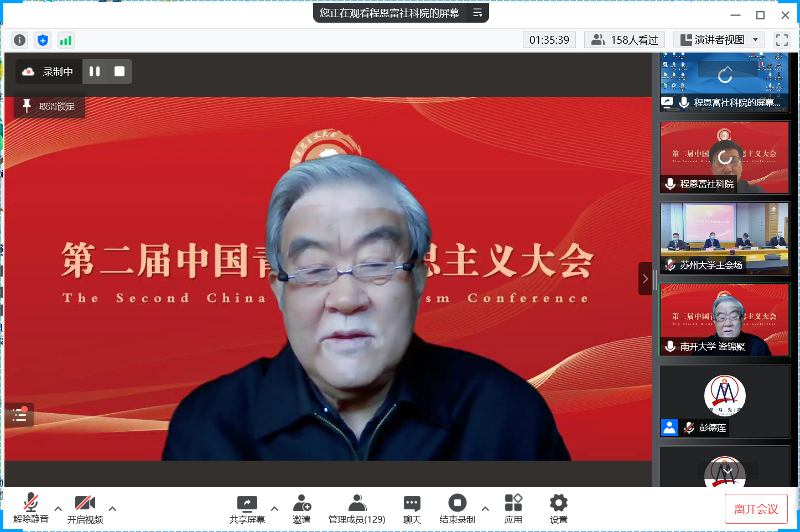Screen dimensions: 800x532
Task: Expand video options arrow beside the camera
Action: click(112, 509)
